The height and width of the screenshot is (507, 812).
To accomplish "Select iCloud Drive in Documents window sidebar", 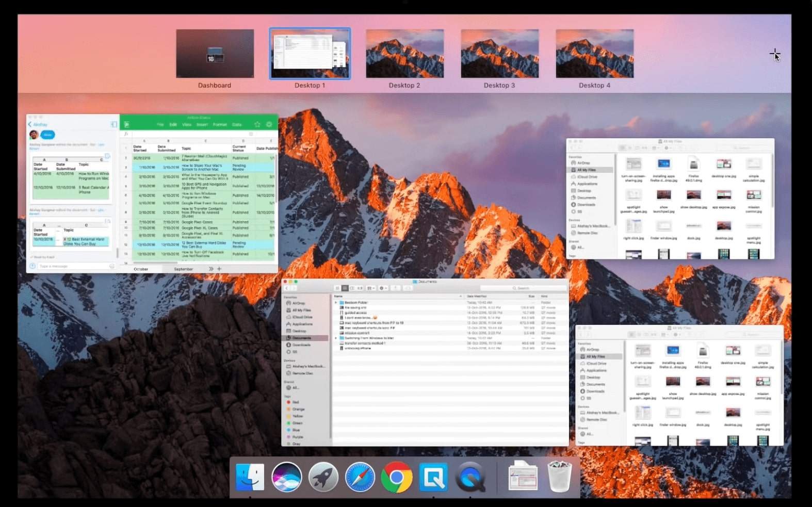I will click(x=302, y=317).
